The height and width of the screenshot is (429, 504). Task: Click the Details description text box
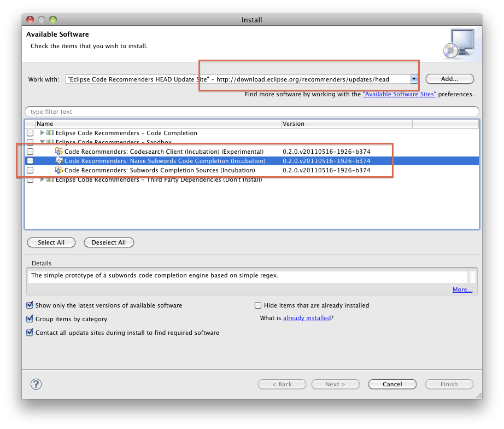[x=248, y=276]
